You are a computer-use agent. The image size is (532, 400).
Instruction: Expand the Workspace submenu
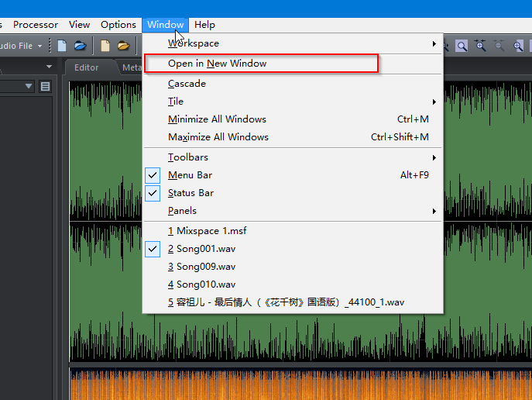(x=194, y=43)
